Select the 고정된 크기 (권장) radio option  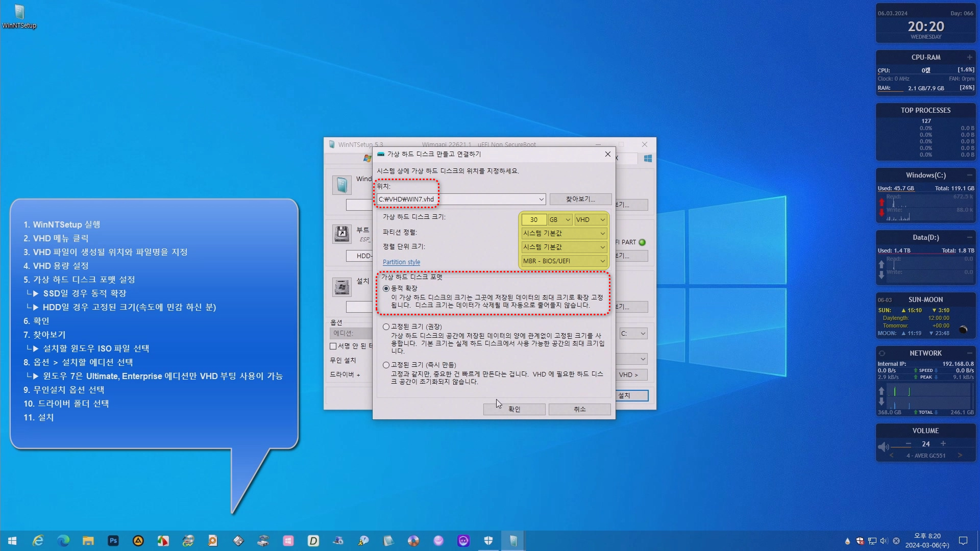click(386, 327)
